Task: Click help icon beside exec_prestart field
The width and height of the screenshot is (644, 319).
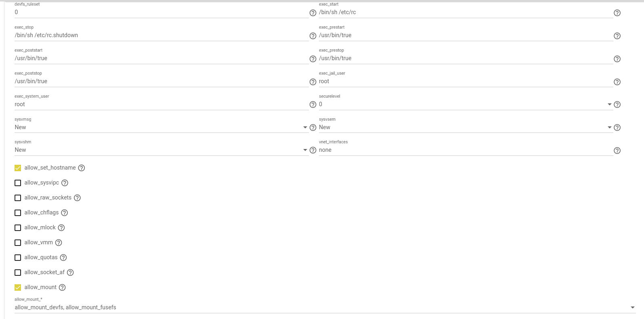Action: pyautogui.click(x=617, y=36)
